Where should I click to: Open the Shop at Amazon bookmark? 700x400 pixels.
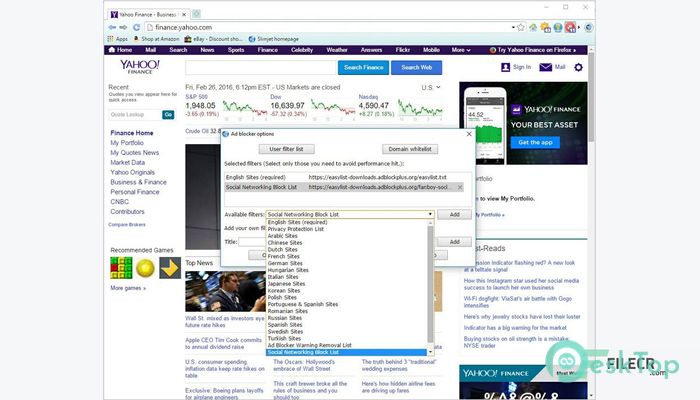157,39
